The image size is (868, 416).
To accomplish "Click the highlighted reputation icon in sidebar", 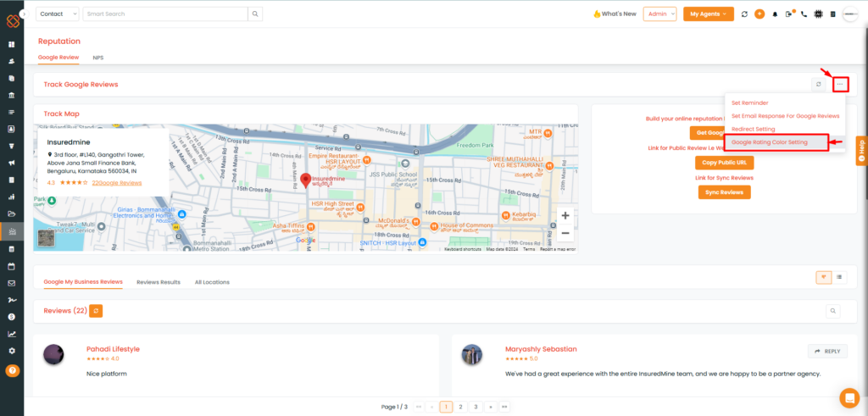I will (x=12, y=231).
